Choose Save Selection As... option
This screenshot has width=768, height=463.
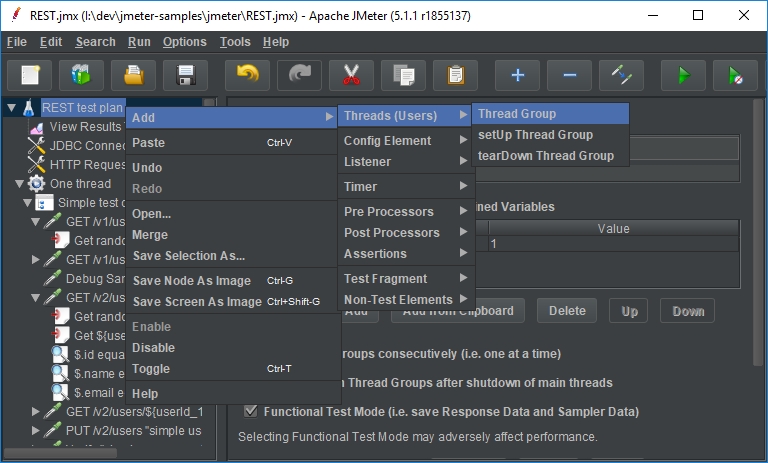point(231,256)
